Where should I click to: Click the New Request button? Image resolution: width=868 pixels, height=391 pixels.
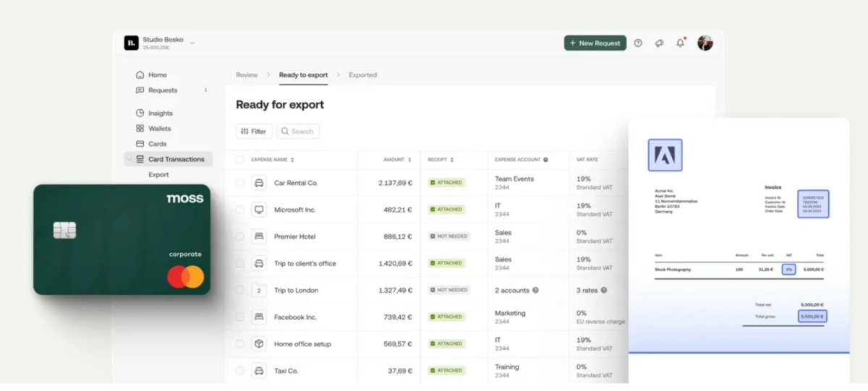pos(595,43)
